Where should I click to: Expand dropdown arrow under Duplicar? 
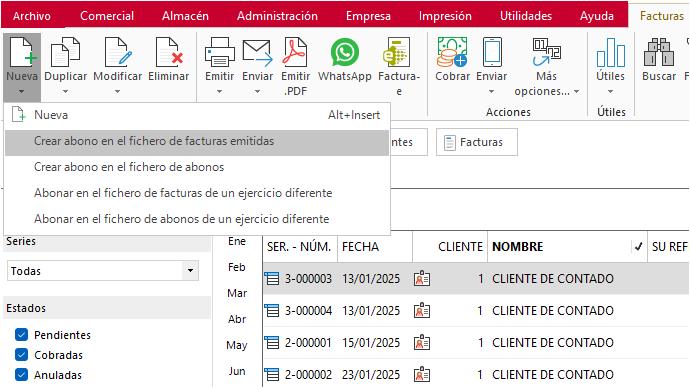[x=65, y=92]
